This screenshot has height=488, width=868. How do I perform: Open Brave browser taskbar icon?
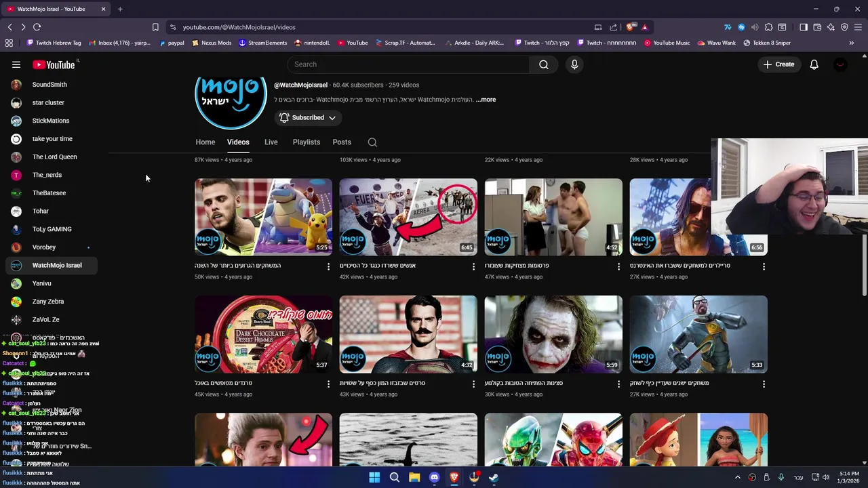click(454, 477)
